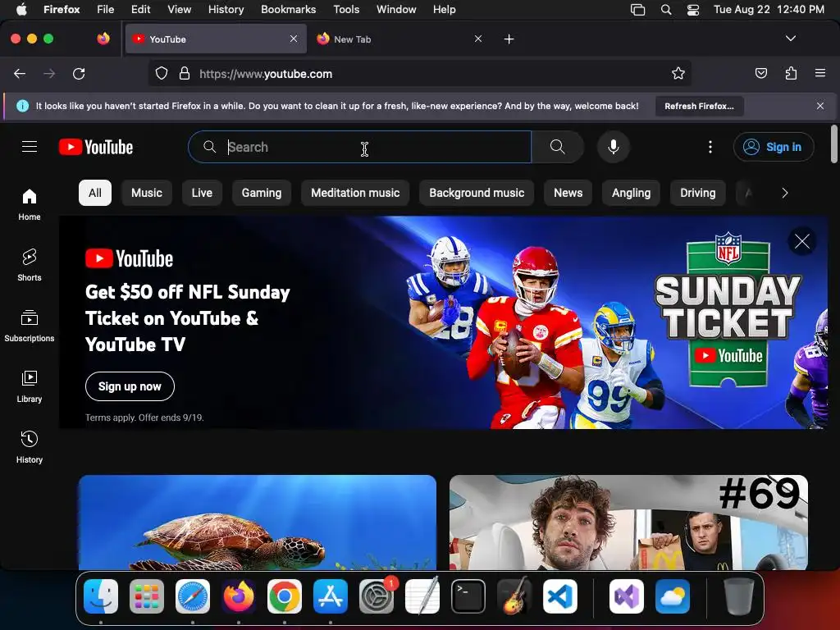Switch to the YouTube tab

pyautogui.click(x=216, y=39)
